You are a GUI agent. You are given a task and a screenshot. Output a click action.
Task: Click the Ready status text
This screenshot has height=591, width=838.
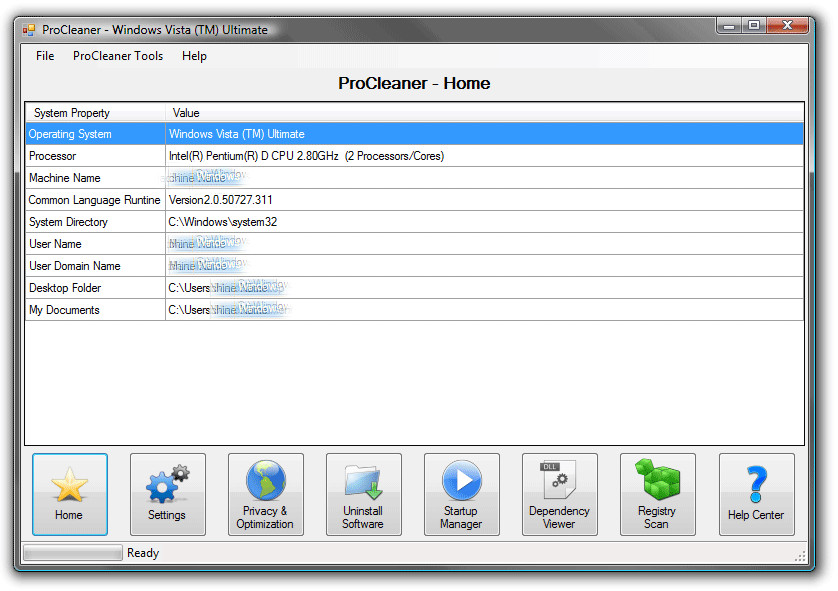pos(143,553)
